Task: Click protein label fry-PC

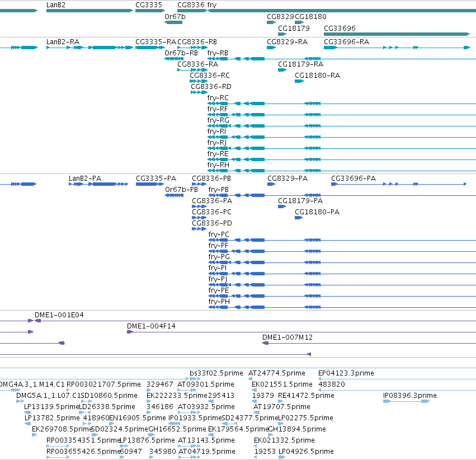Action: 219,234
